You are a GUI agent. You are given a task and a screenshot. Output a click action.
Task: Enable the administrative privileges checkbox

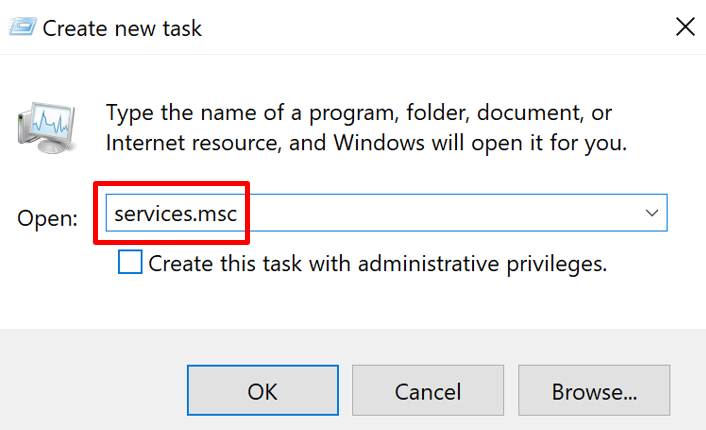130,263
